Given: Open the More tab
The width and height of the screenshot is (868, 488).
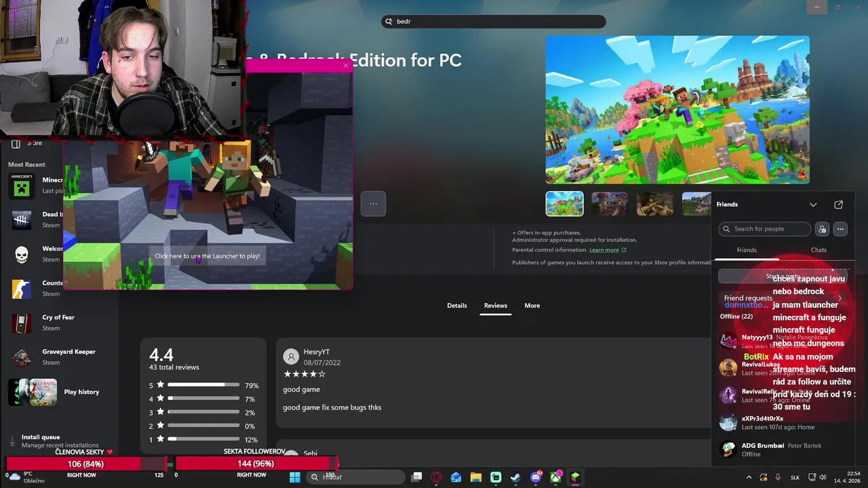Looking at the screenshot, I should coord(532,306).
